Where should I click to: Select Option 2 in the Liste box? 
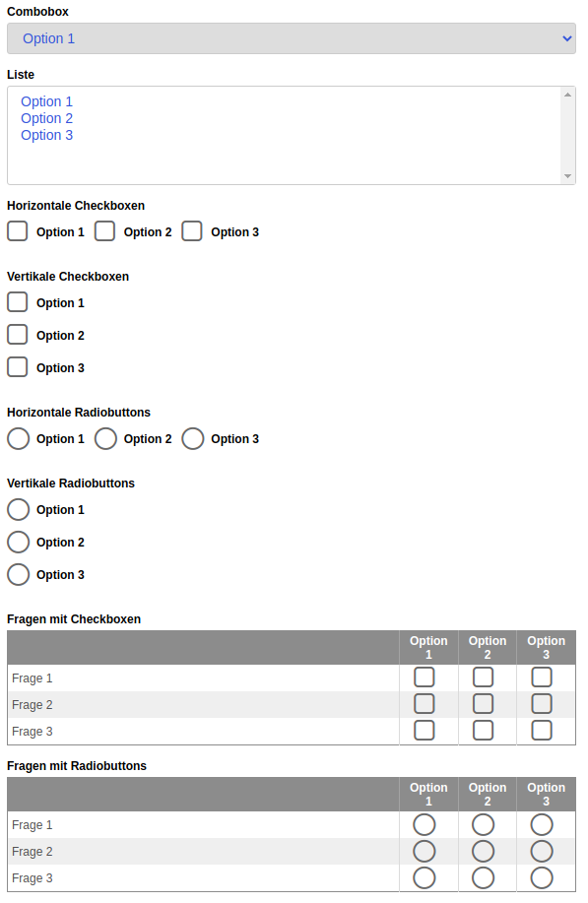coord(46,118)
